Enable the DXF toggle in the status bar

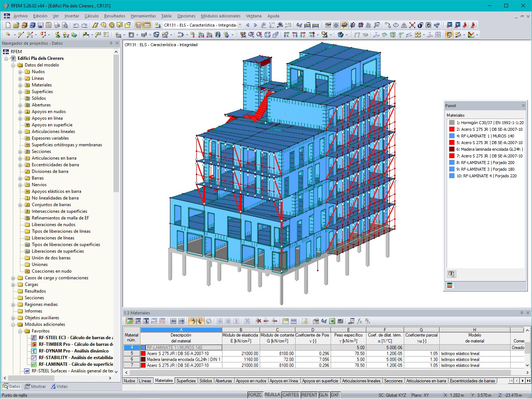point(335,395)
